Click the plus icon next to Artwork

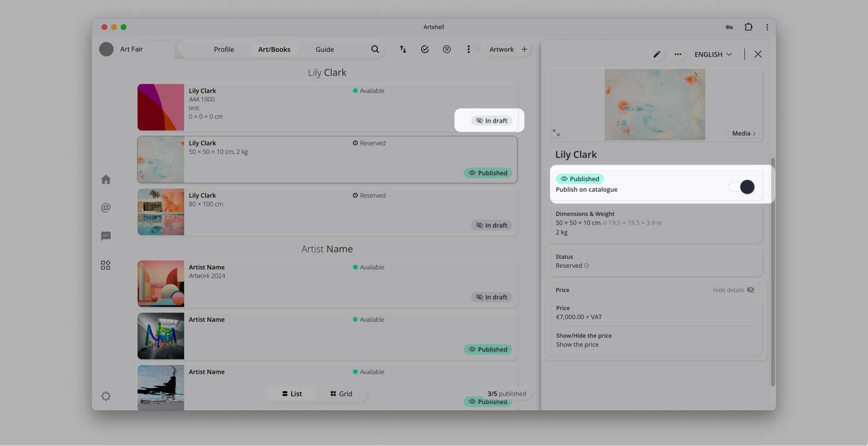pos(524,49)
